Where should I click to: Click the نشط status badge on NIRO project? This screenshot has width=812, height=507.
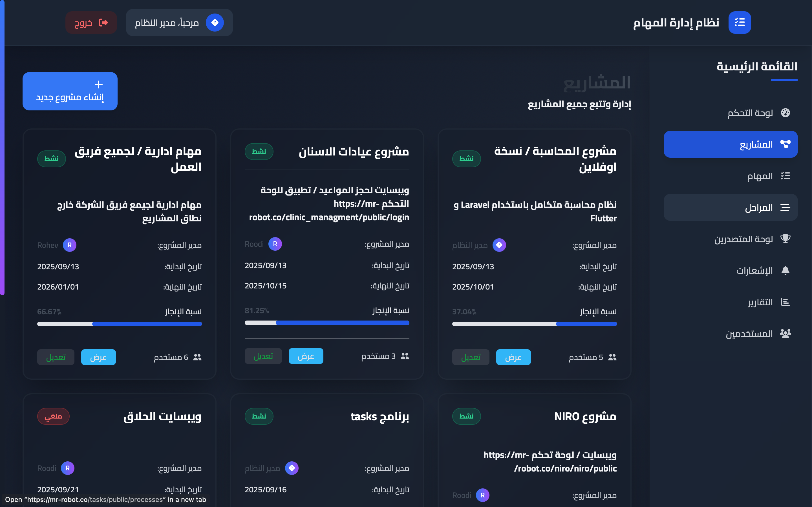467,416
